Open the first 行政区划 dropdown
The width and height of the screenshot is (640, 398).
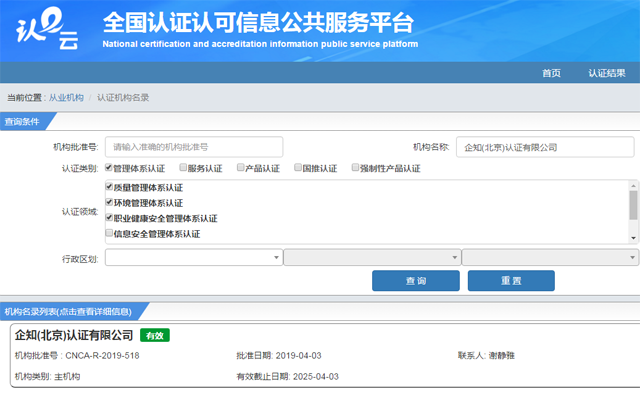click(194, 258)
